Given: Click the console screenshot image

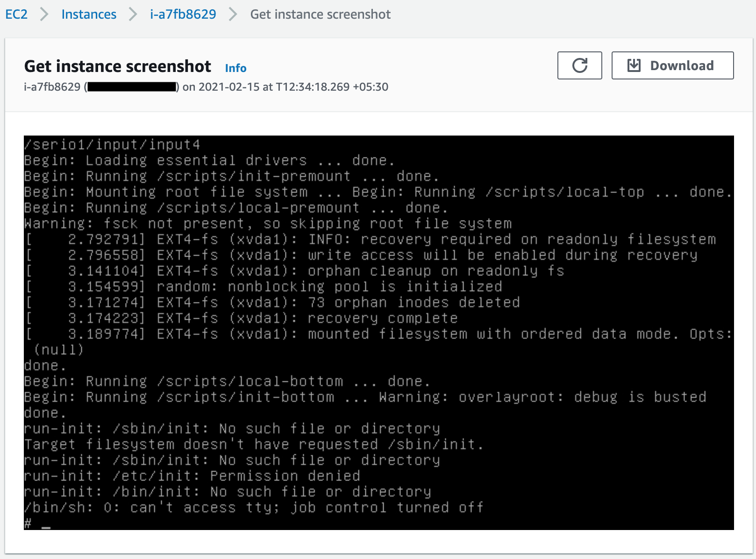Looking at the screenshot, I should coord(379,333).
